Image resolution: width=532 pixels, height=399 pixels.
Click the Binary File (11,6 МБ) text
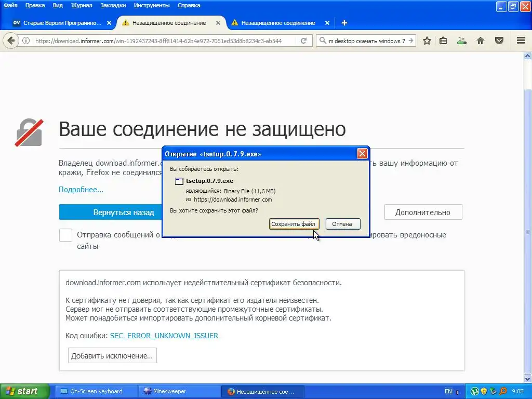(x=250, y=191)
